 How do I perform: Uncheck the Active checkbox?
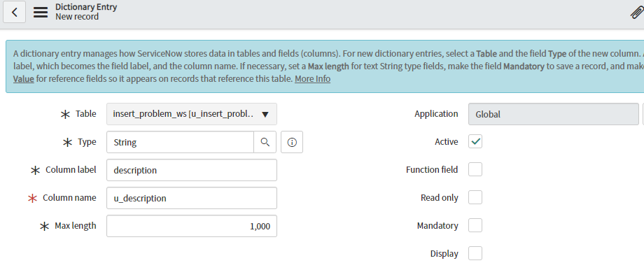[475, 141]
